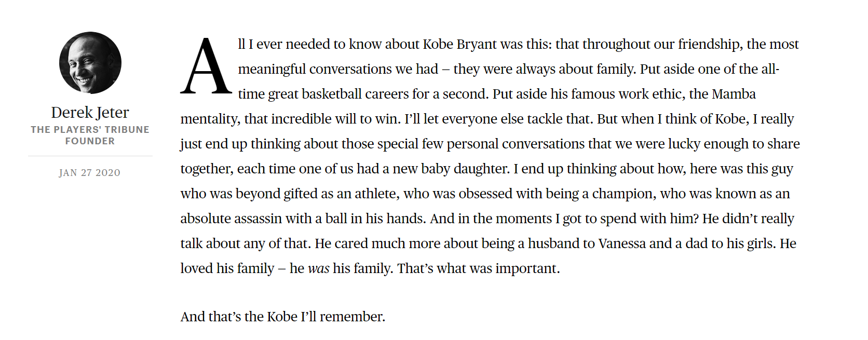Click the name "Vanessa" in the paragraph
Image resolution: width=868 pixels, height=340 pixels.
pyautogui.click(x=621, y=243)
